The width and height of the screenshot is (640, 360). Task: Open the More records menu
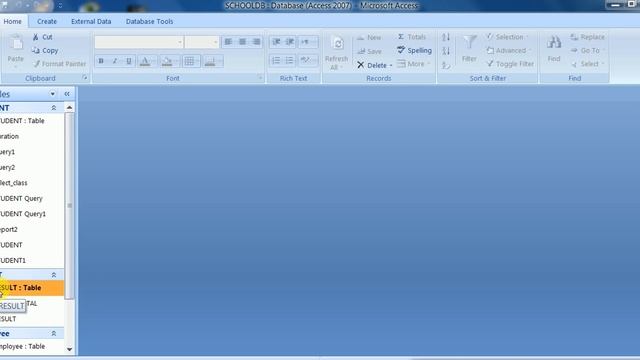tap(414, 64)
